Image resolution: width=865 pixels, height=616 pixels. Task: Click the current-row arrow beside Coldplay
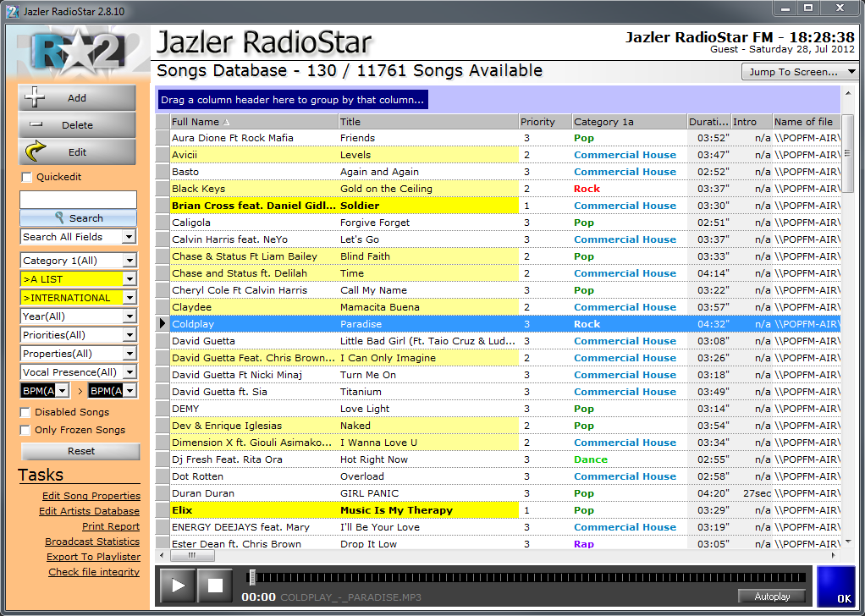(x=163, y=324)
